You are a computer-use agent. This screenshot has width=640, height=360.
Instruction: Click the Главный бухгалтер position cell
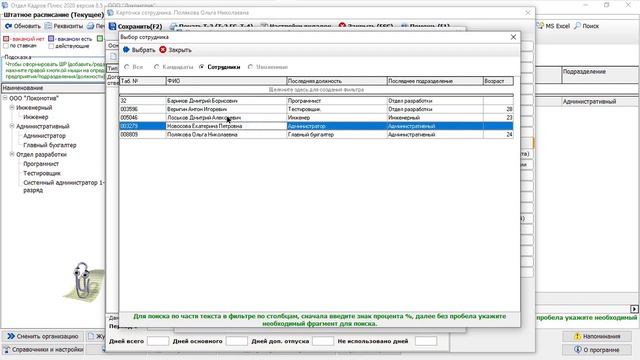tap(337, 134)
